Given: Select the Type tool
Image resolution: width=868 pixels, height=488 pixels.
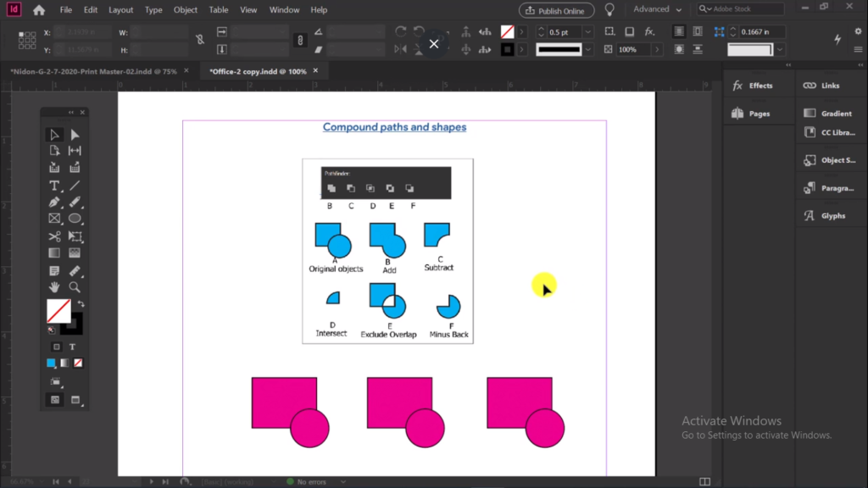Looking at the screenshot, I should tap(54, 186).
